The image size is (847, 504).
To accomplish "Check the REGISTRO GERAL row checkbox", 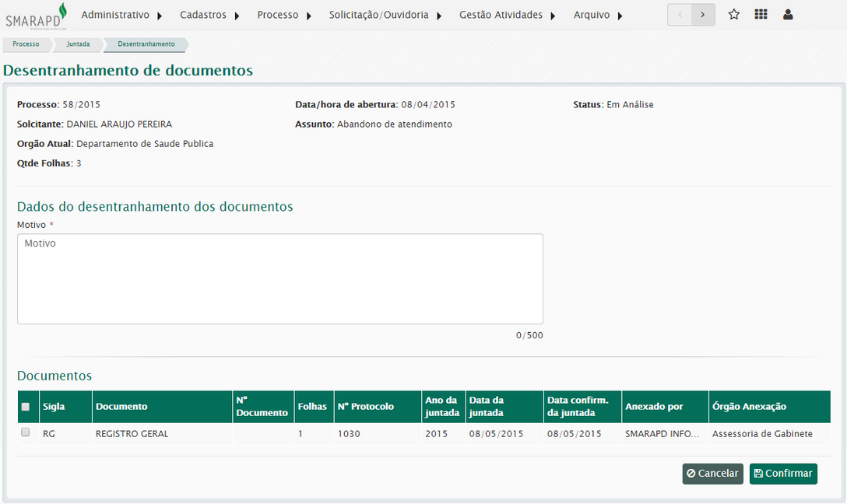I will (x=26, y=432).
